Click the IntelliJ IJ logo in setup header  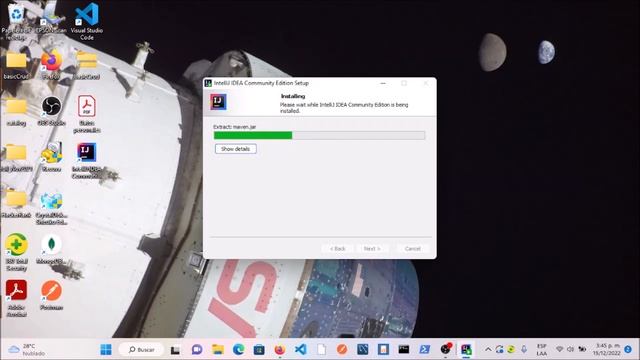click(218, 102)
